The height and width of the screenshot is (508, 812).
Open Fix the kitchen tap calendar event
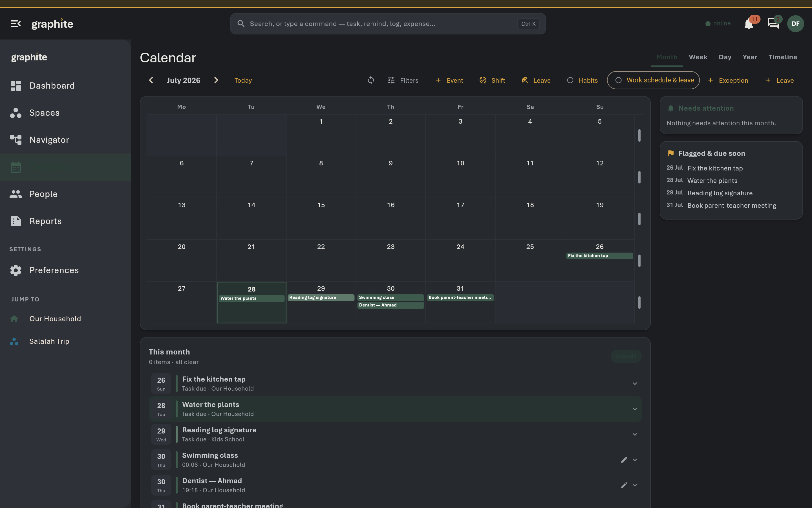[x=599, y=256]
